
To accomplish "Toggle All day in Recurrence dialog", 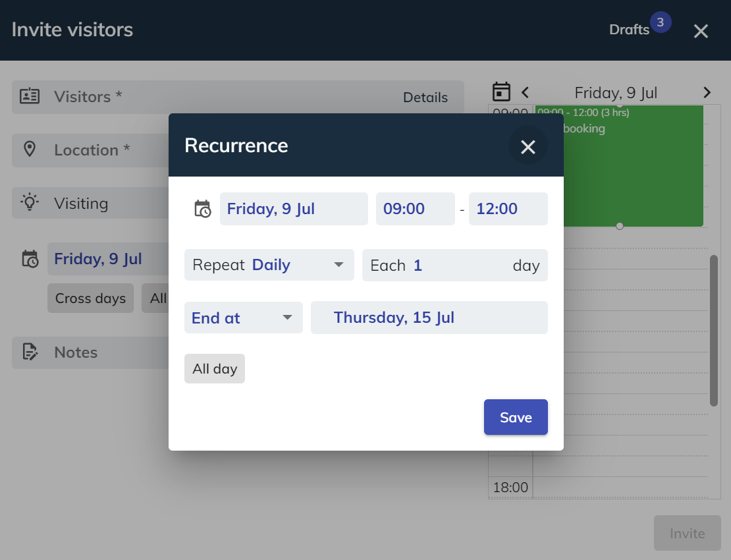I will coord(215,369).
